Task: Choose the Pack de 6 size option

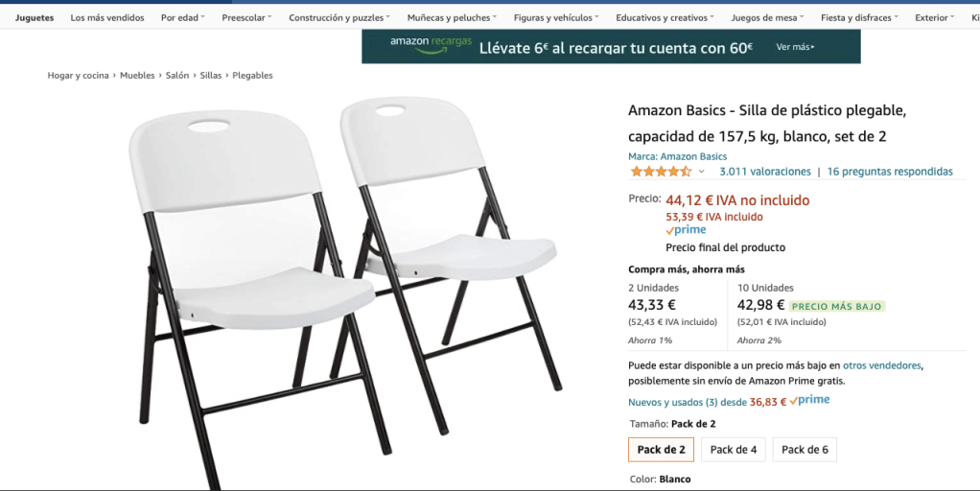Action: tap(805, 449)
